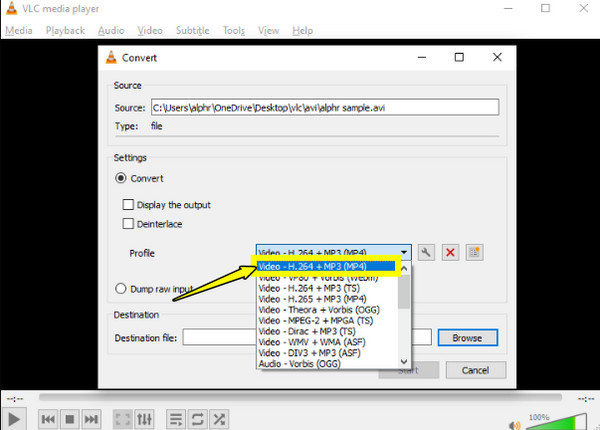Image resolution: width=600 pixels, height=430 pixels.
Task: Mute audio via speaker icon
Action: click(x=515, y=425)
